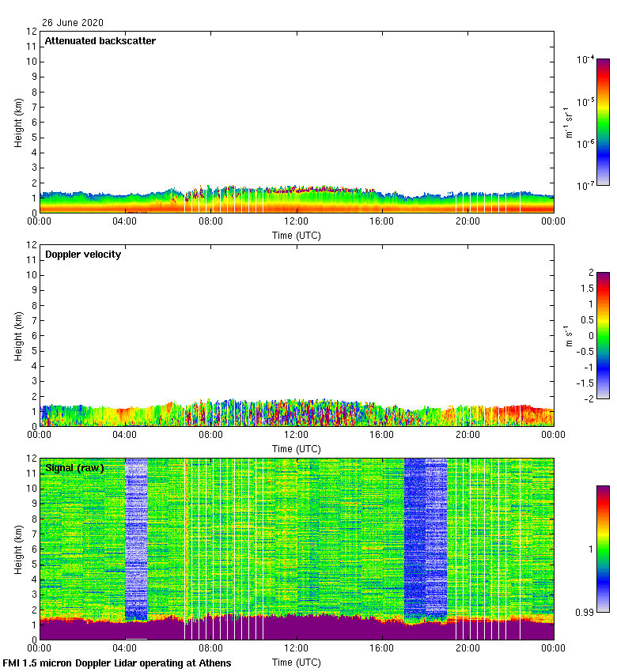Click the blue band near 04:00 in raw signal
This screenshot has width=617, height=672.
(x=136, y=538)
